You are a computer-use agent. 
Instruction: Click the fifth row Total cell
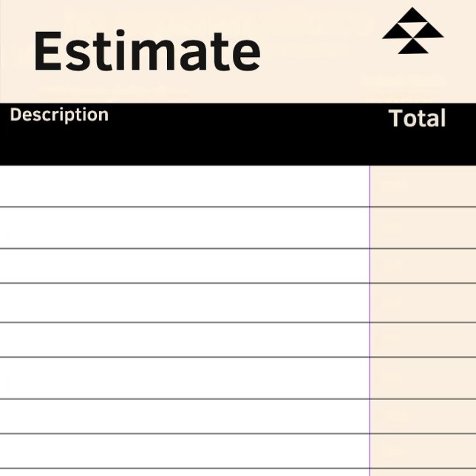point(423,340)
